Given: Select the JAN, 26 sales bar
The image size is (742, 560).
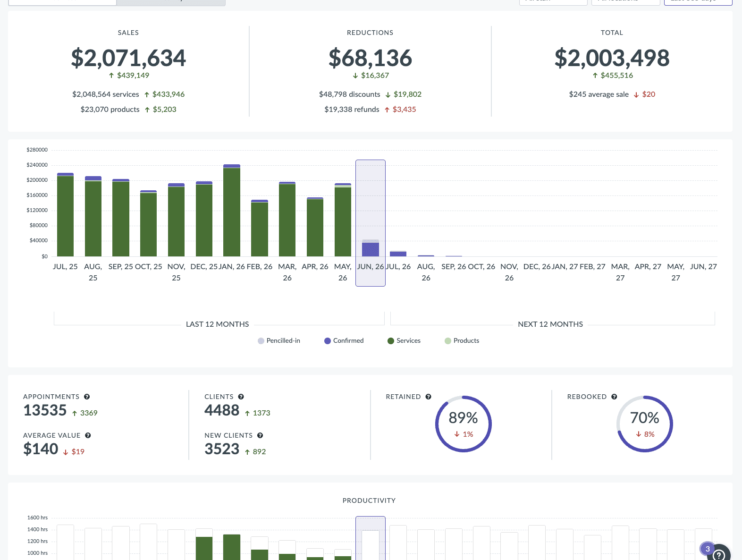Looking at the screenshot, I should [x=232, y=211].
